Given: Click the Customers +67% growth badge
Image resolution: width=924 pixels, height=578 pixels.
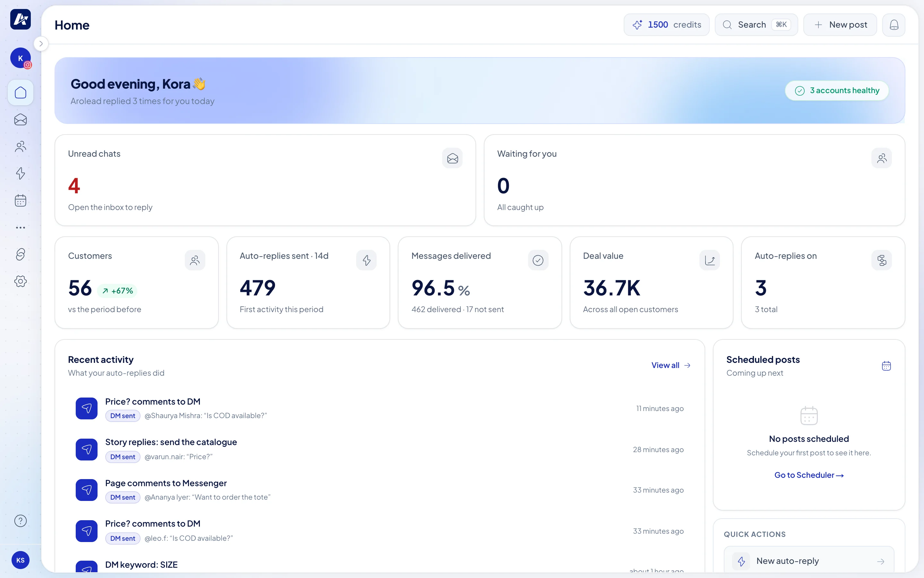Looking at the screenshot, I should pyautogui.click(x=117, y=291).
